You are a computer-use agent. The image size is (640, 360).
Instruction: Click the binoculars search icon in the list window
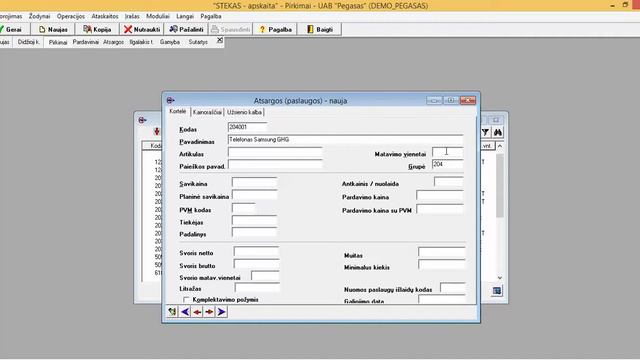click(498, 132)
